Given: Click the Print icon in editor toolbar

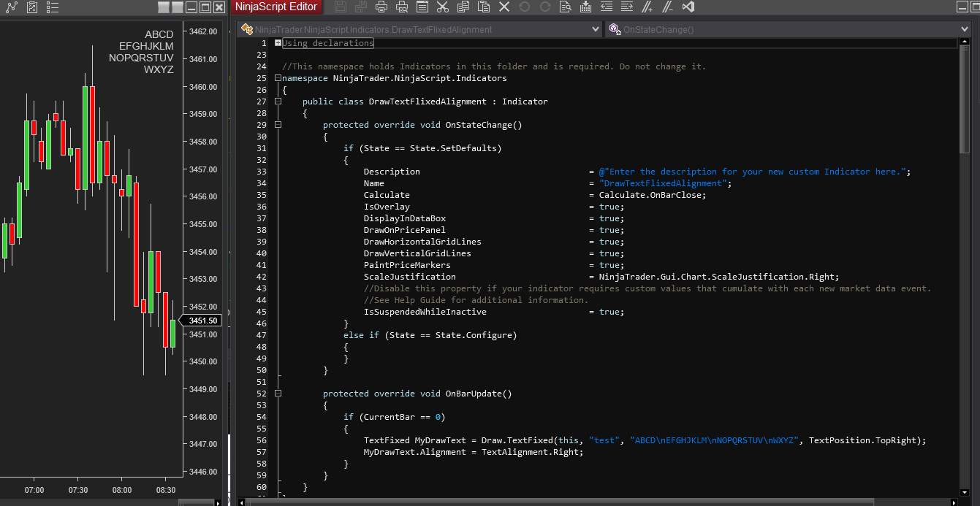Looking at the screenshot, I should click(x=381, y=7).
